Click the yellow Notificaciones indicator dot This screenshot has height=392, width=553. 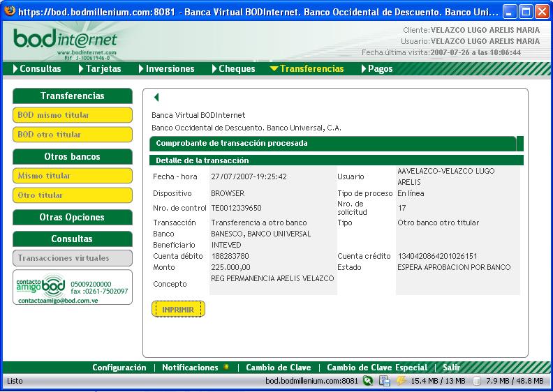[x=226, y=367]
